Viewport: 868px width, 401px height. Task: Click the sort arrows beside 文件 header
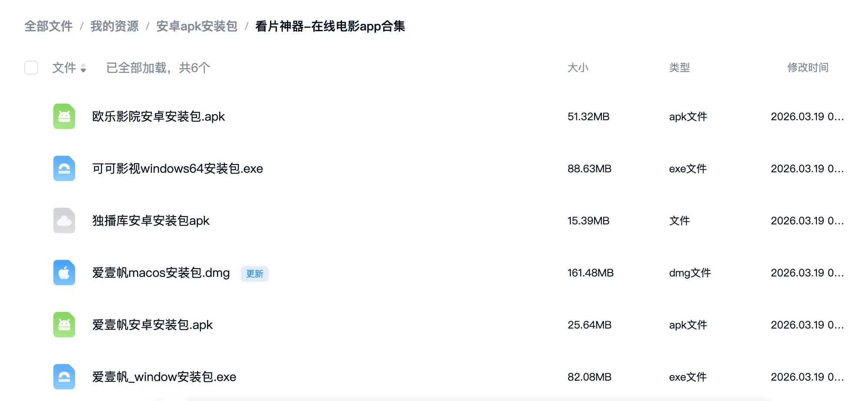click(83, 68)
